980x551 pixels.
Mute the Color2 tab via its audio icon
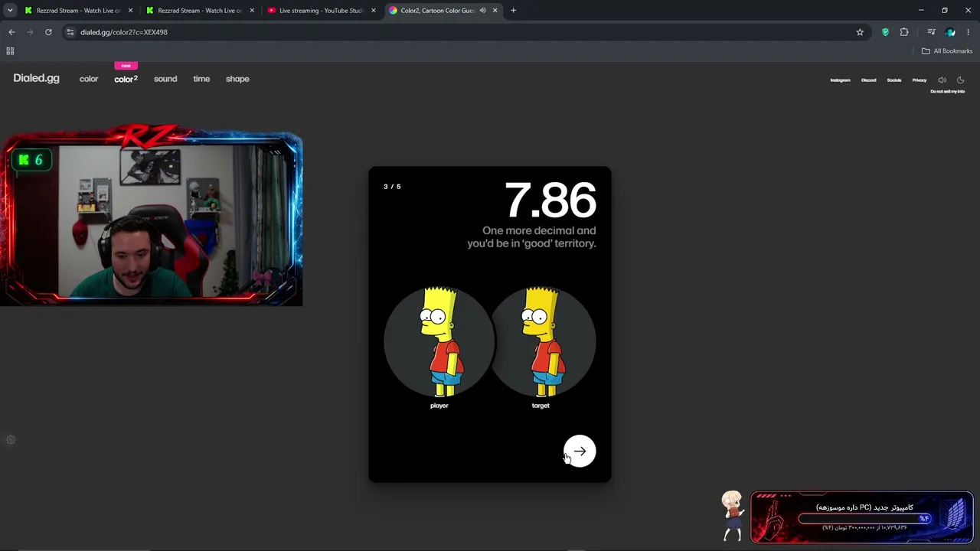482,11
